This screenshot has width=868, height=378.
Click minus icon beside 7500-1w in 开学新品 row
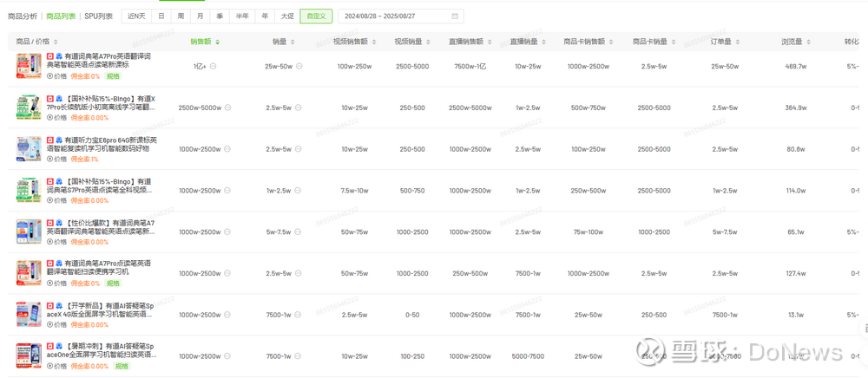pyautogui.click(x=298, y=315)
